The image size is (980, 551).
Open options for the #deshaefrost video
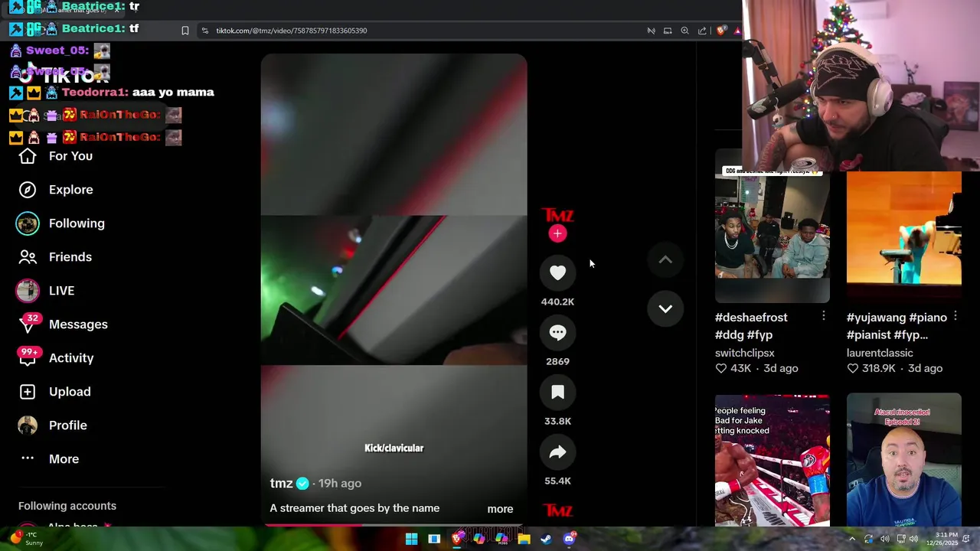click(823, 316)
